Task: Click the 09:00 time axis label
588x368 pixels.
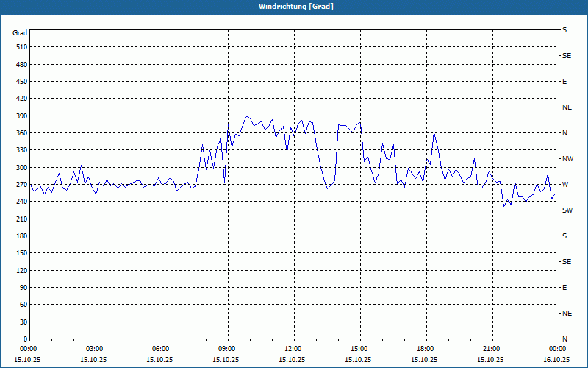Action: [226, 349]
